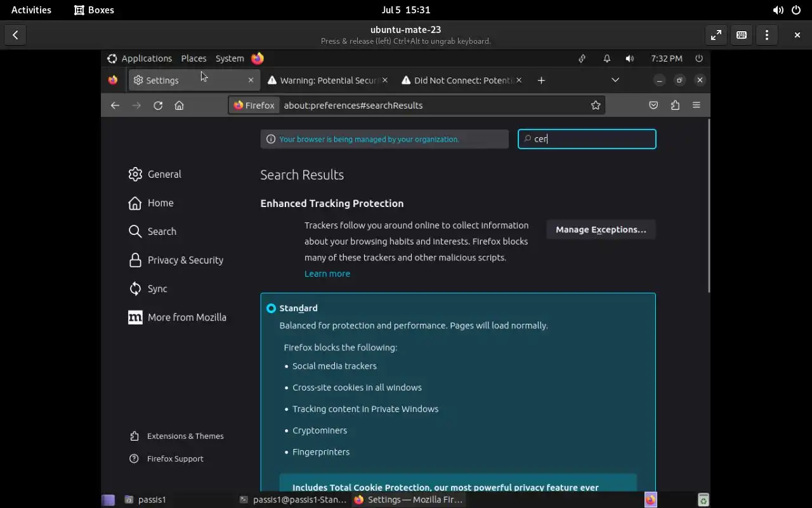Go back in Firefox navigation
The image size is (812, 508).
coord(115,105)
